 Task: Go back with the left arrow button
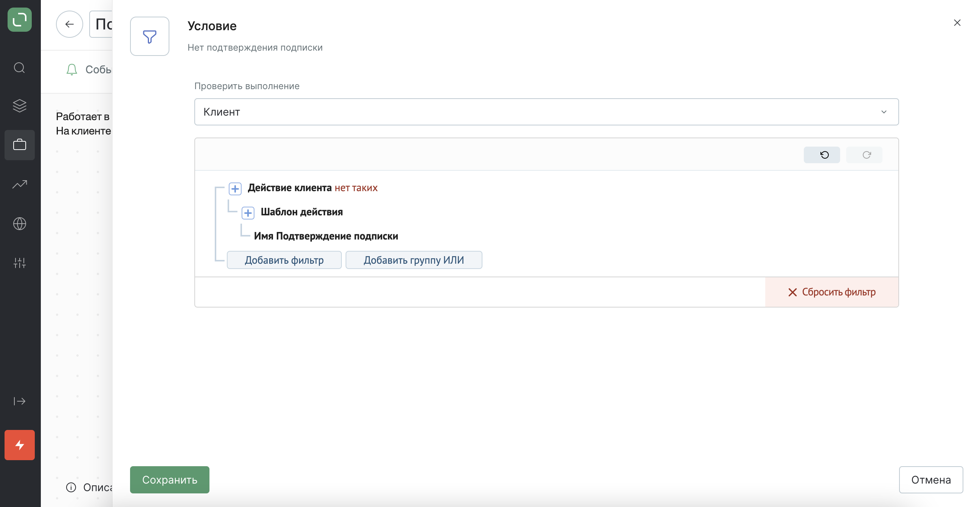pyautogui.click(x=69, y=24)
